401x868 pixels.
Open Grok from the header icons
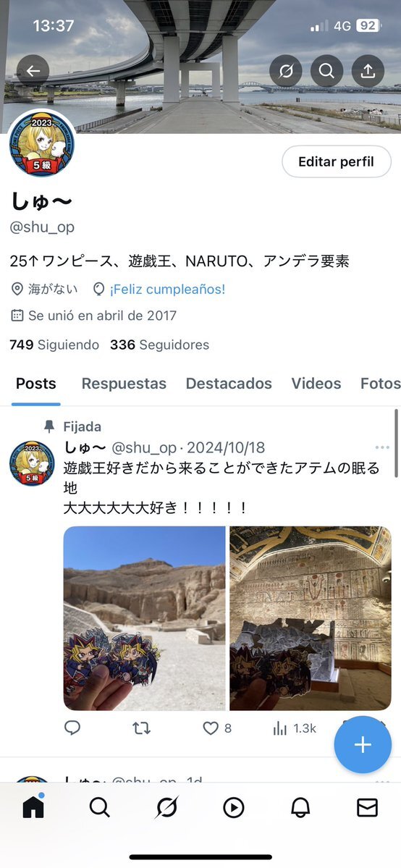(286, 71)
